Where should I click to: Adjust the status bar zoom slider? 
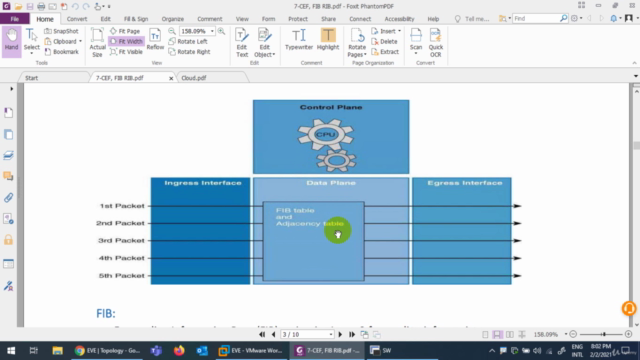coord(603,334)
